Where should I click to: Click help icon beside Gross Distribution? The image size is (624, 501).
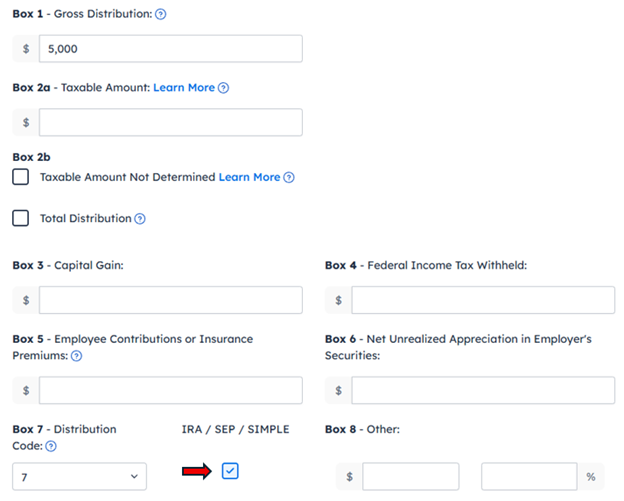pyautogui.click(x=160, y=14)
